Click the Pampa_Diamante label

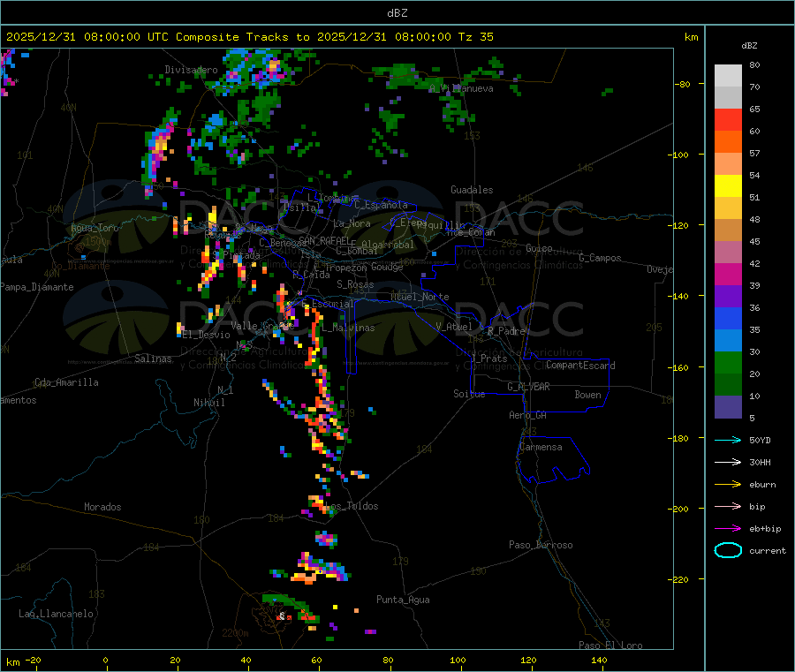[37, 287]
